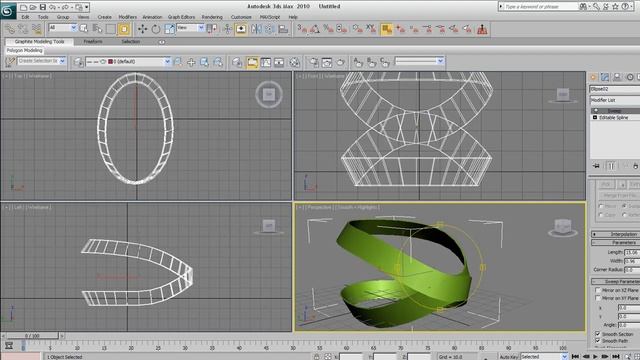The image size is (640, 360).
Task: Click the Graphite Modeling Tools tab
Action: click(40, 42)
